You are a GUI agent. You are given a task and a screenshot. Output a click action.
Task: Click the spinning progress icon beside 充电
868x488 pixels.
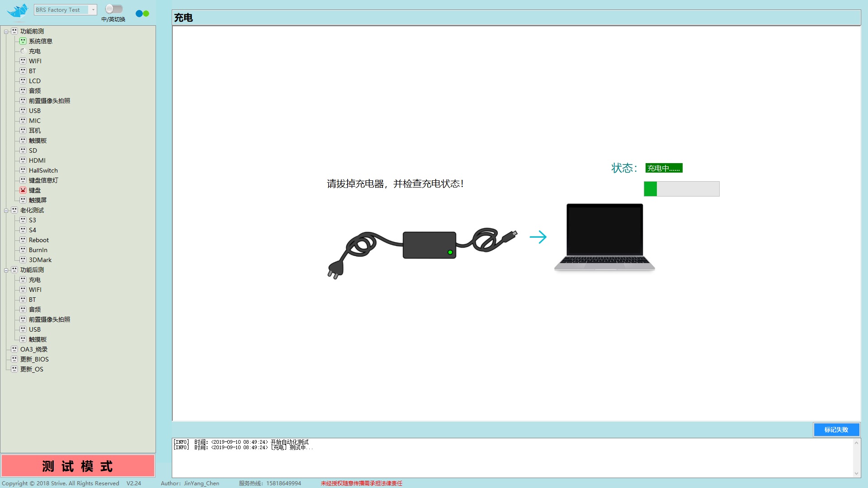pyautogui.click(x=23, y=51)
